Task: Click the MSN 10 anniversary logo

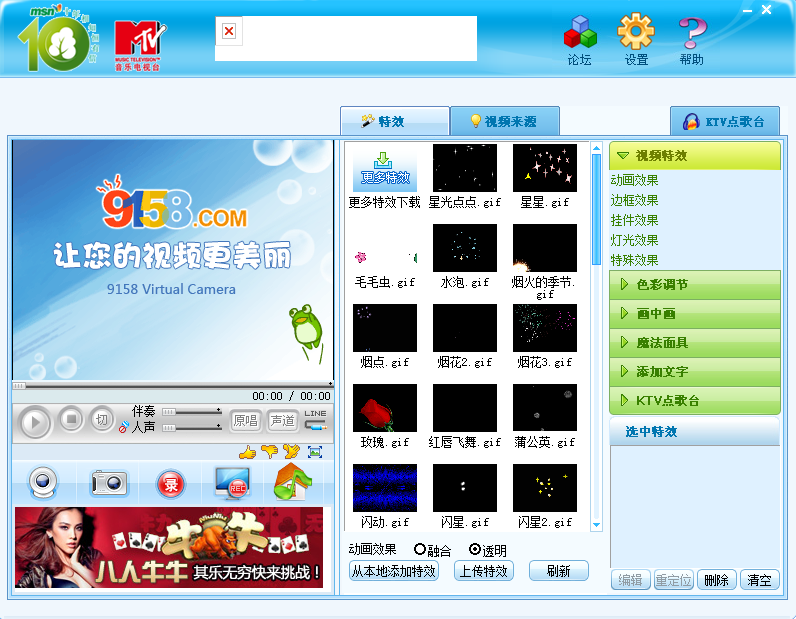Action: (x=57, y=39)
